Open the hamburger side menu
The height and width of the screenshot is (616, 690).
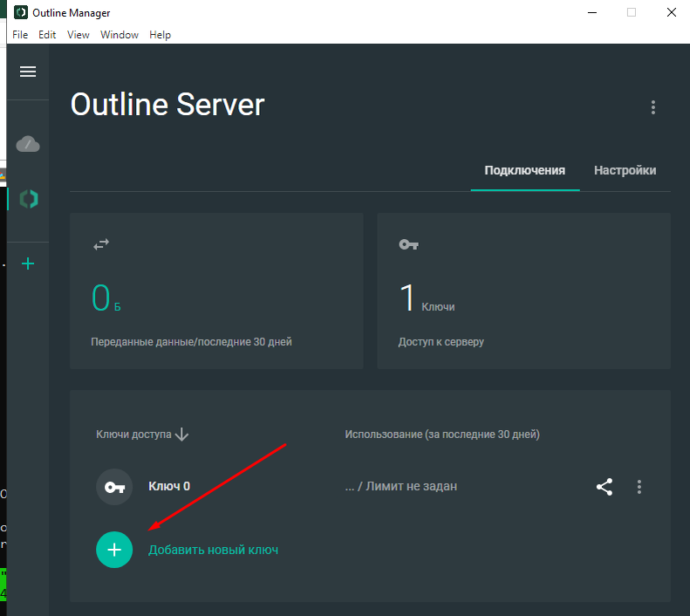point(28,72)
